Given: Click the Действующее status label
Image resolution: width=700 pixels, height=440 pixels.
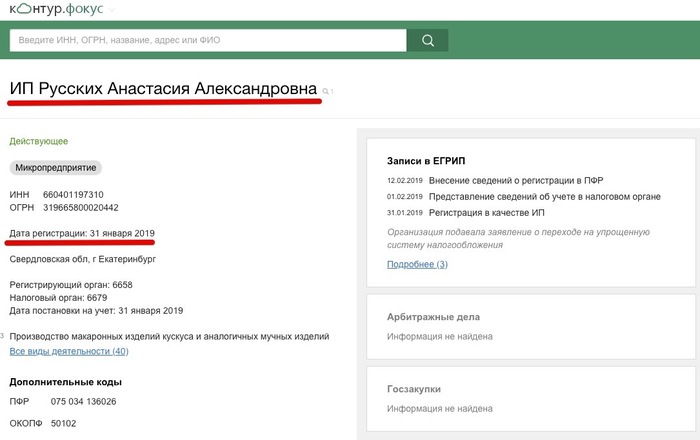Looking at the screenshot, I should (39, 142).
